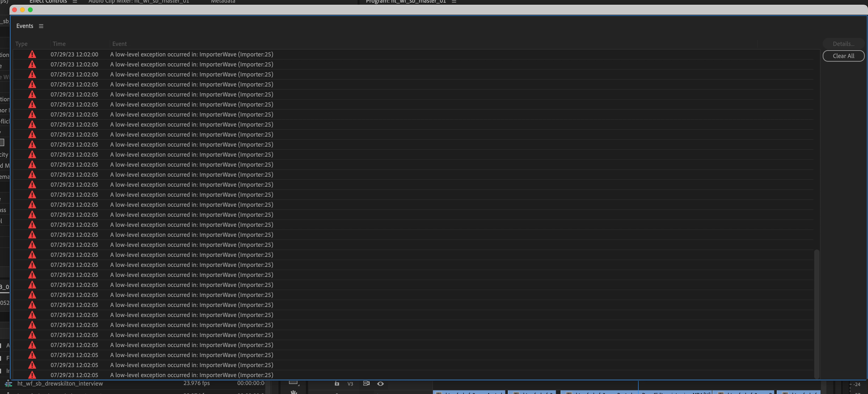868x394 pixels.
Task: Click warning icon of the first event row
Action: (32, 54)
